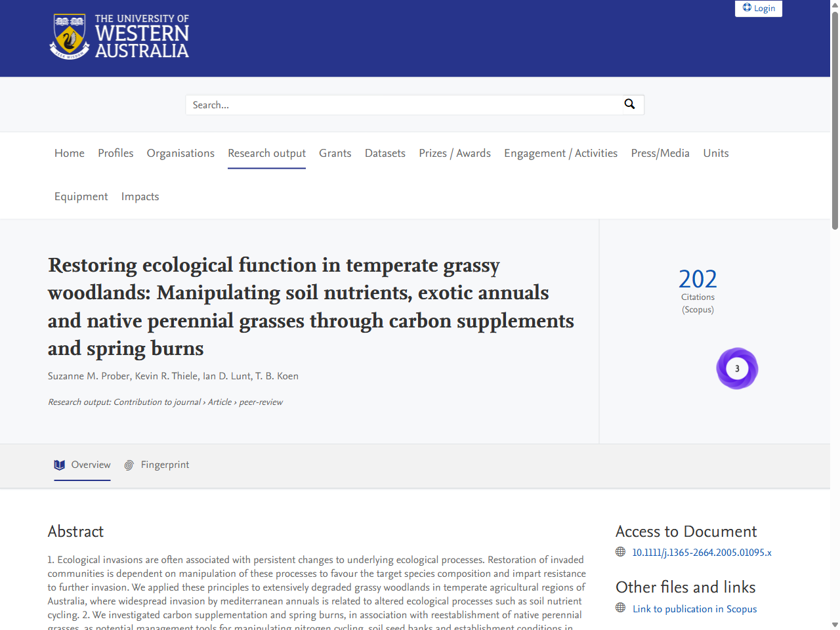The image size is (840, 630).
Task: Open the Datasets section
Action: [385, 153]
